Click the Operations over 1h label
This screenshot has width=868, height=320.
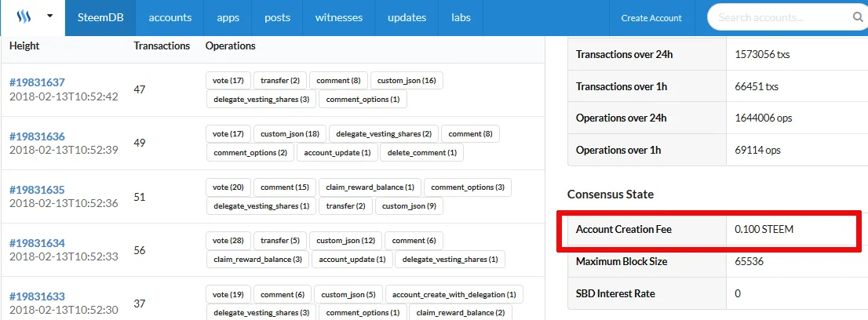pos(618,150)
